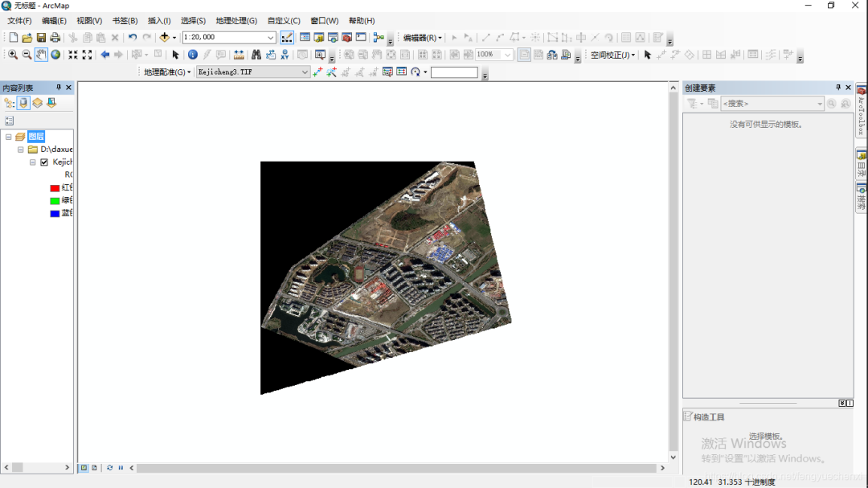Activate the Pan hand tool
The width and height of the screenshot is (868, 488).
point(41,55)
